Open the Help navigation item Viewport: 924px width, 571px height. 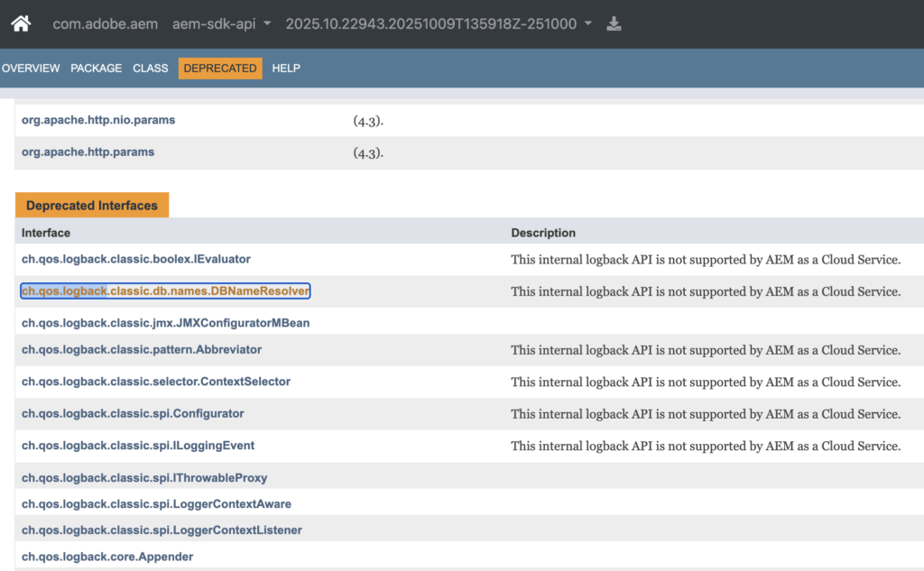pos(286,69)
